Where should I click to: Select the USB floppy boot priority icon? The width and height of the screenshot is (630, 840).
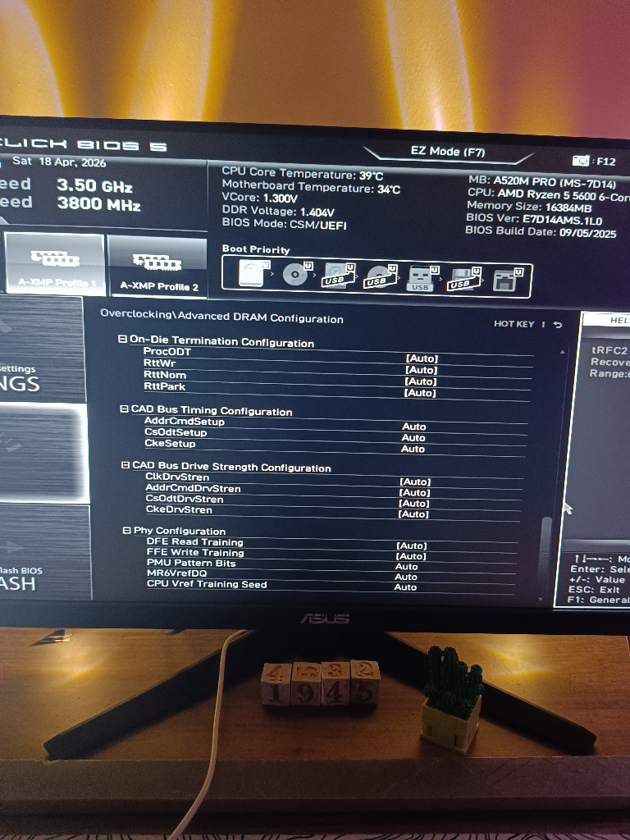click(x=464, y=280)
